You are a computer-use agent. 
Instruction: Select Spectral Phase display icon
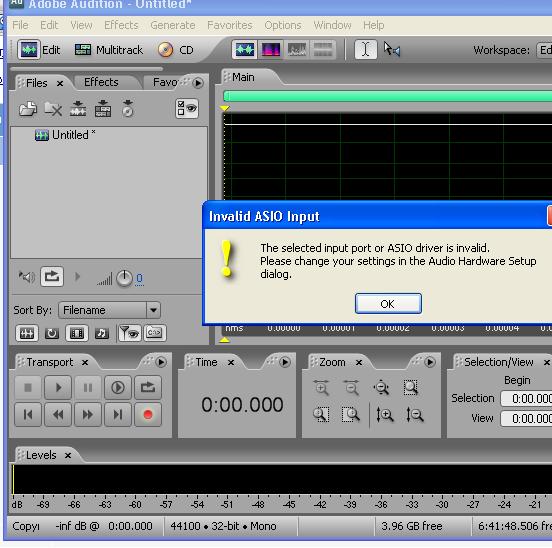pyautogui.click(x=323, y=50)
